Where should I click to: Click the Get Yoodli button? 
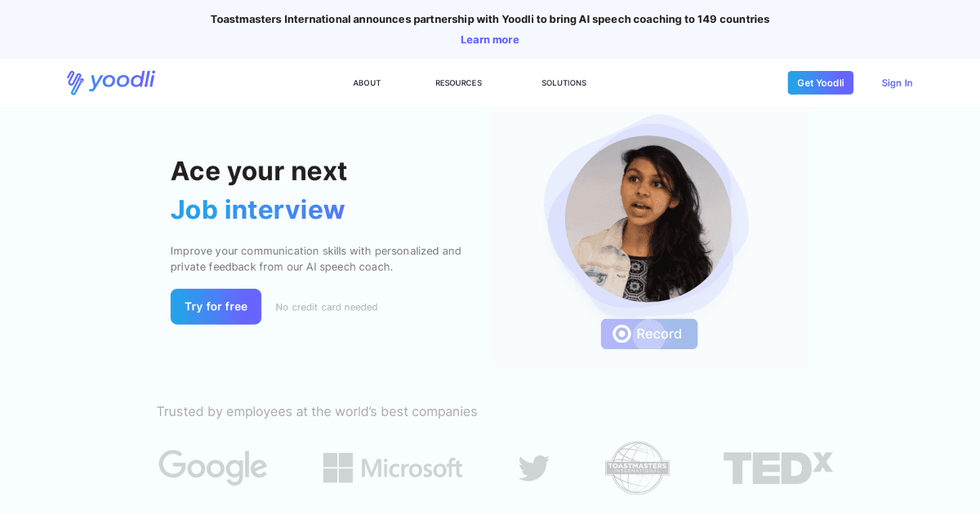pos(820,82)
